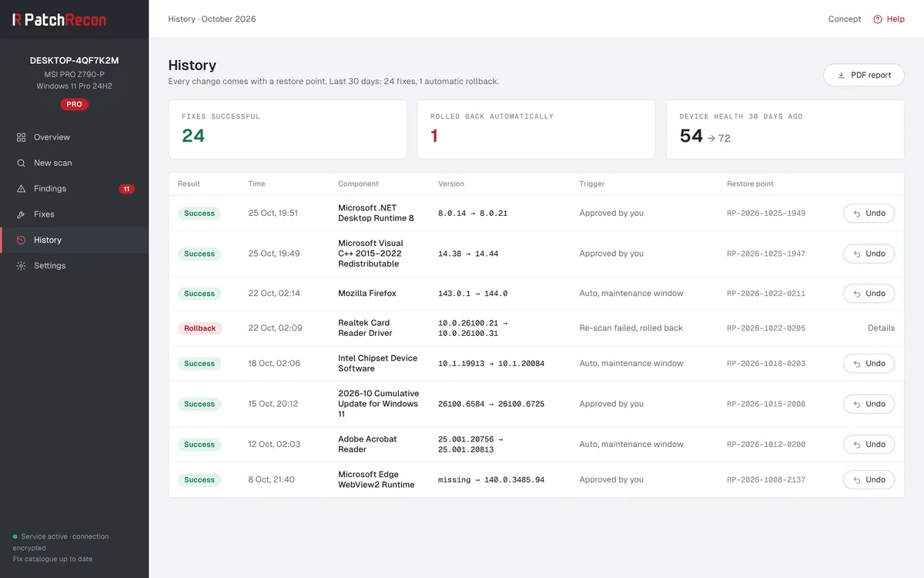The image size is (924, 578).
Task: Click the Restore point column header
Action: 750,184
